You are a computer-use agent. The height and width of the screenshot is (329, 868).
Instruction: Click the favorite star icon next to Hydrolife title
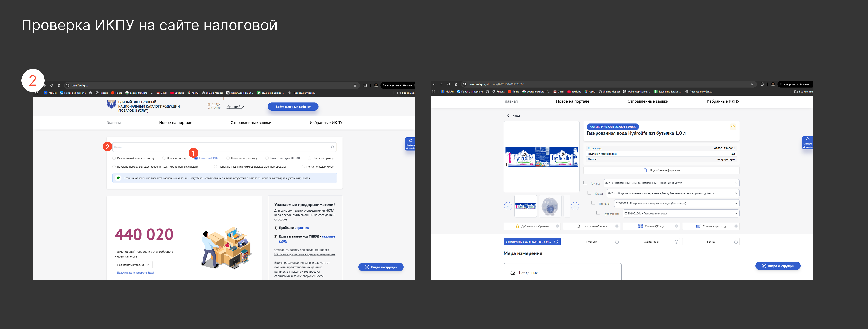(x=733, y=127)
